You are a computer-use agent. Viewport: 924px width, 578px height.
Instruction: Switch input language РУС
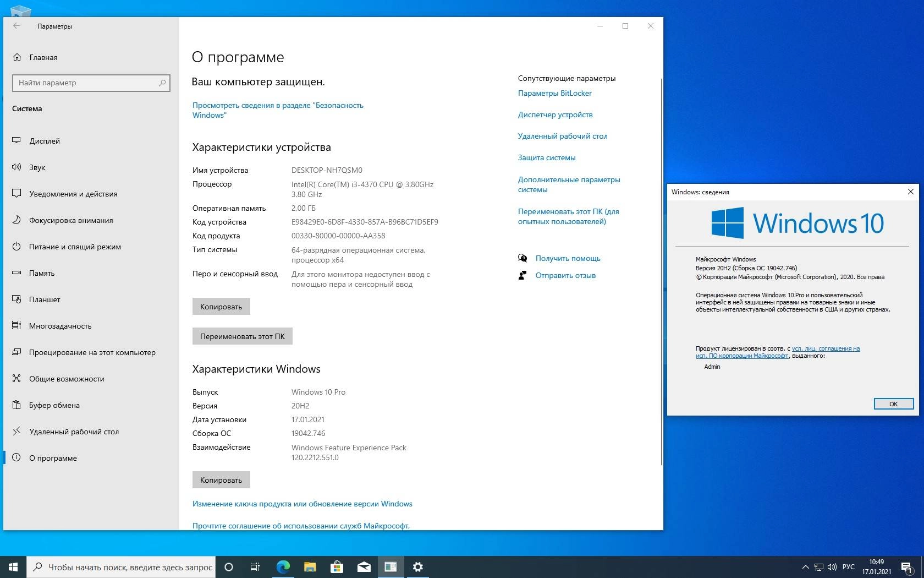coord(849,567)
